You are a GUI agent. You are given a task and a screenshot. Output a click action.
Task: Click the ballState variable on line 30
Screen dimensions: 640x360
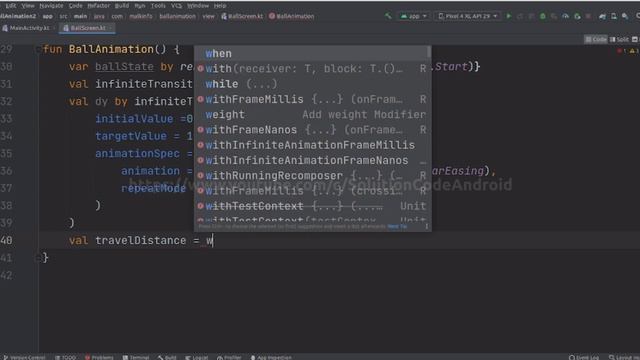click(124, 67)
